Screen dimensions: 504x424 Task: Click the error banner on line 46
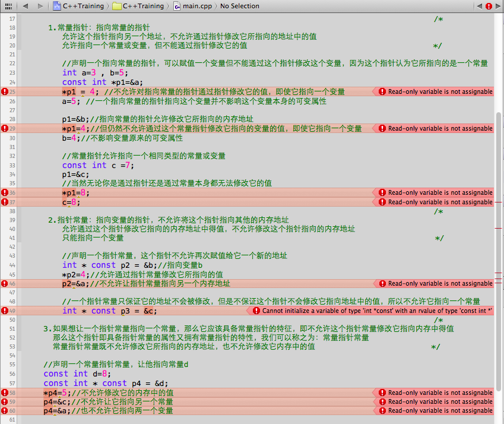pyautogui.click(x=433, y=283)
